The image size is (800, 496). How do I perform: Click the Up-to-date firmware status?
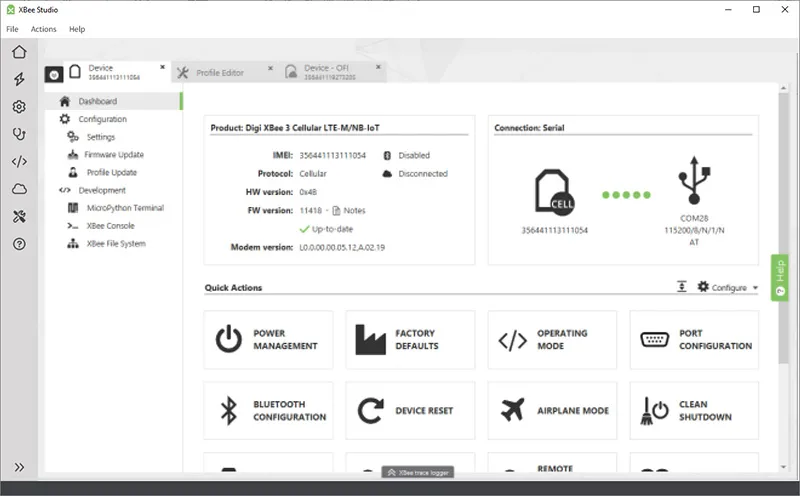click(x=327, y=229)
